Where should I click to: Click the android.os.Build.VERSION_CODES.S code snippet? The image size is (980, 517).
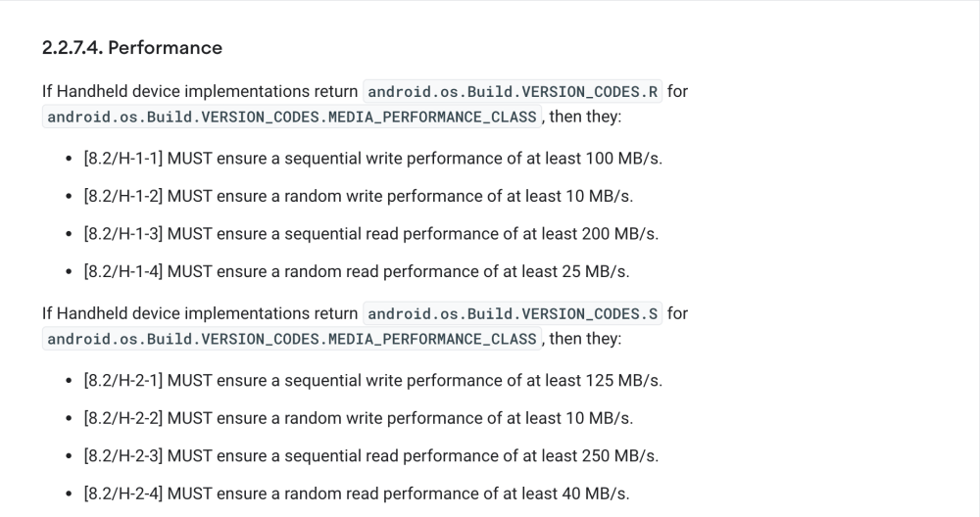click(x=513, y=313)
